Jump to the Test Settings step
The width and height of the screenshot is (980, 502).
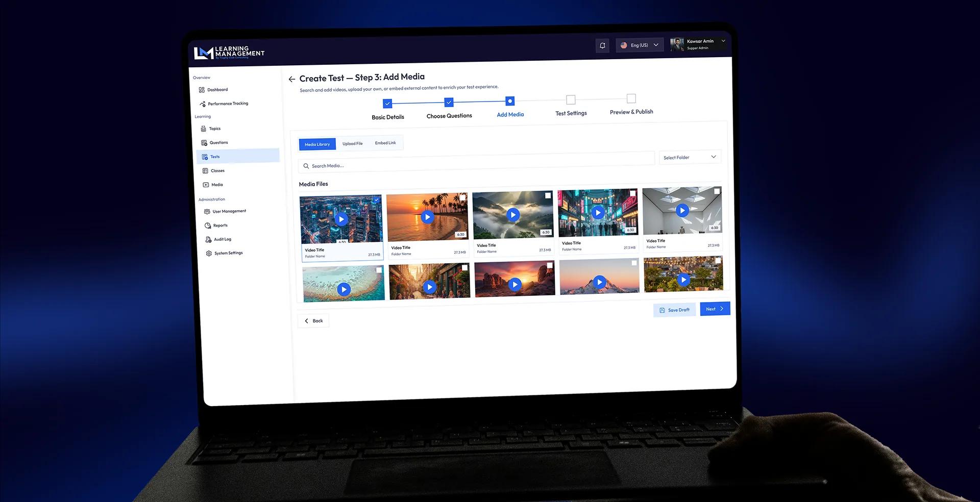tap(571, 99)
